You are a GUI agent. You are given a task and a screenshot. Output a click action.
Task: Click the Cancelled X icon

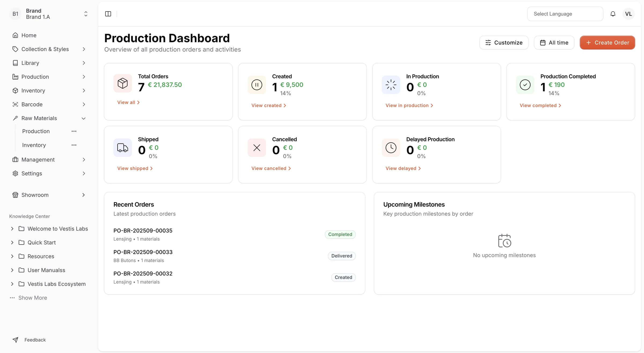[x=257, y=148]
